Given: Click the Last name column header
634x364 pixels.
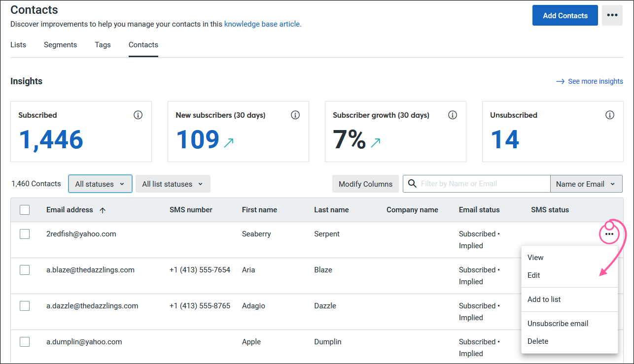Looking at the screenshot, I should (331, 210).
